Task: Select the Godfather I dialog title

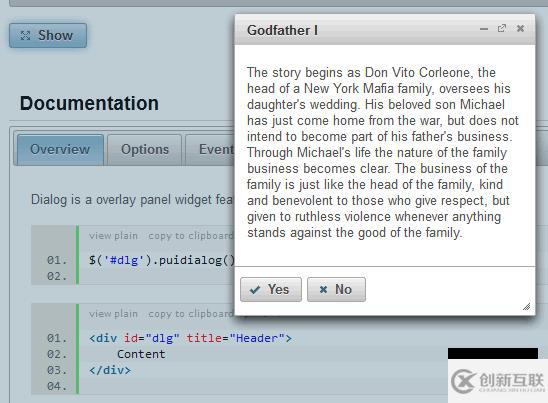Action: [282, 30]
